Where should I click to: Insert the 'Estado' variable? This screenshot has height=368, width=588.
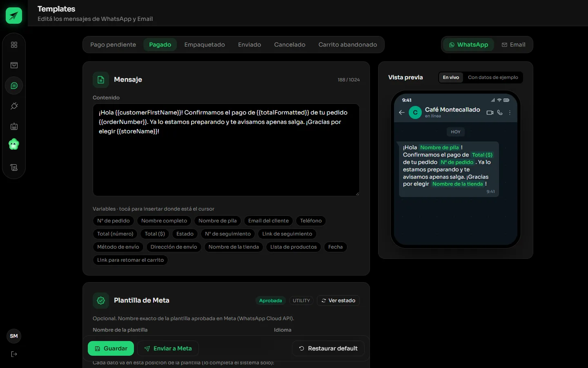coord(185,234)
